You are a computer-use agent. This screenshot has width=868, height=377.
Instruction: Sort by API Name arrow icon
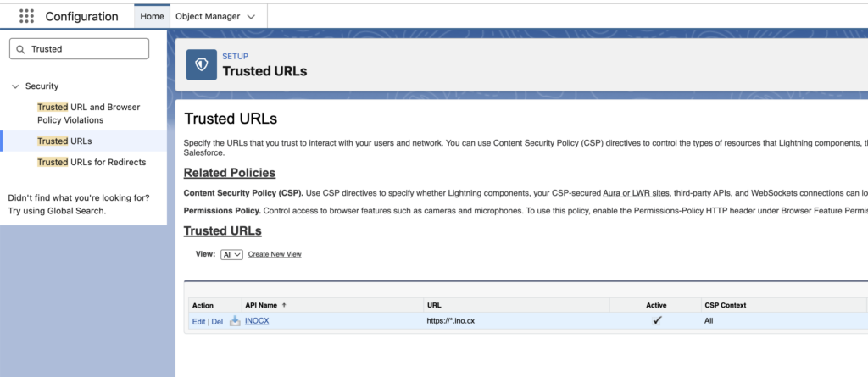pyautogui.click(x=284, y=305)
